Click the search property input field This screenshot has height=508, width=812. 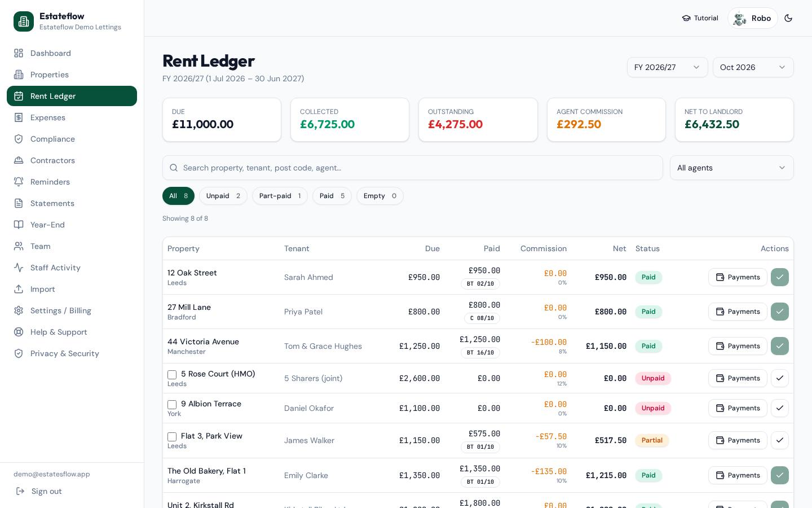coord(413,168)
